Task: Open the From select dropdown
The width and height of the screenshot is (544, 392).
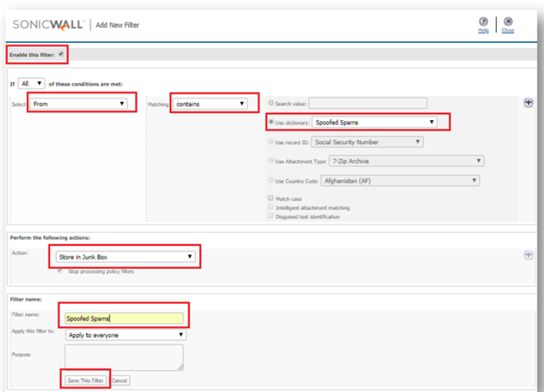Action: point(79,104)
